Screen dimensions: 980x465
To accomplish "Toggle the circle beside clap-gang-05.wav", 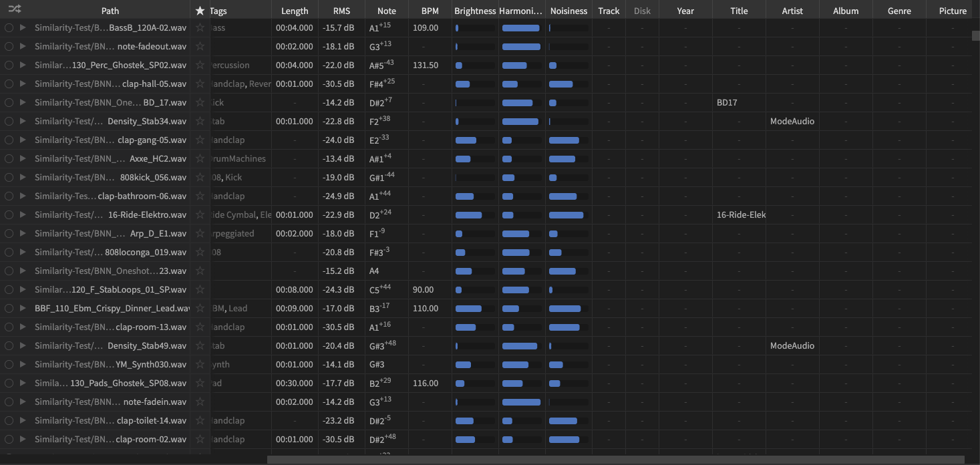I will (x=9, y=140).
